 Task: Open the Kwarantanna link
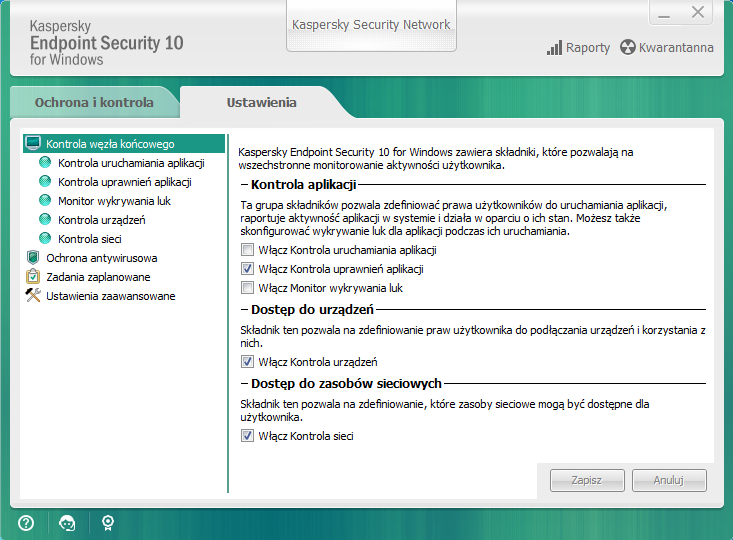click(x=676, y=48)
